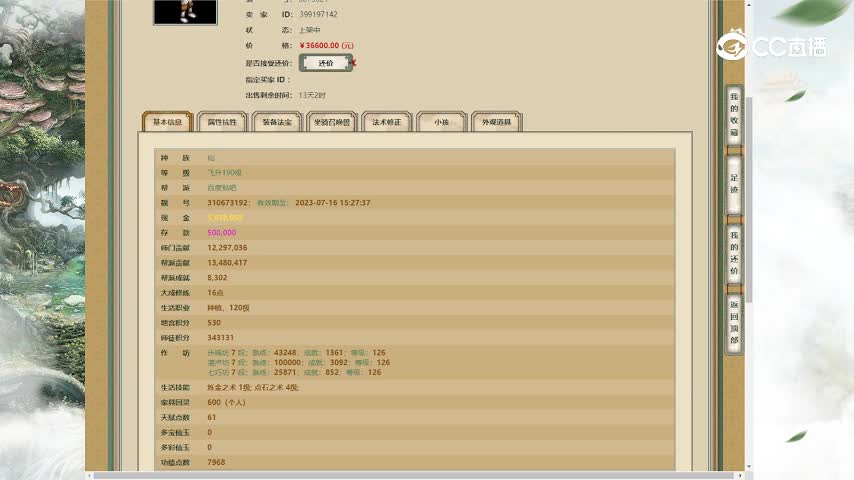
Task: Click the value 12,297,036
Action: click(227, 248)
